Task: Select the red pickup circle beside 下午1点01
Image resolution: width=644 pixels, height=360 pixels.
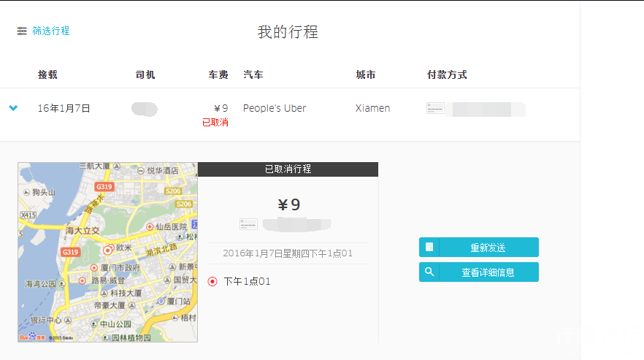Action: click(212, 281)
